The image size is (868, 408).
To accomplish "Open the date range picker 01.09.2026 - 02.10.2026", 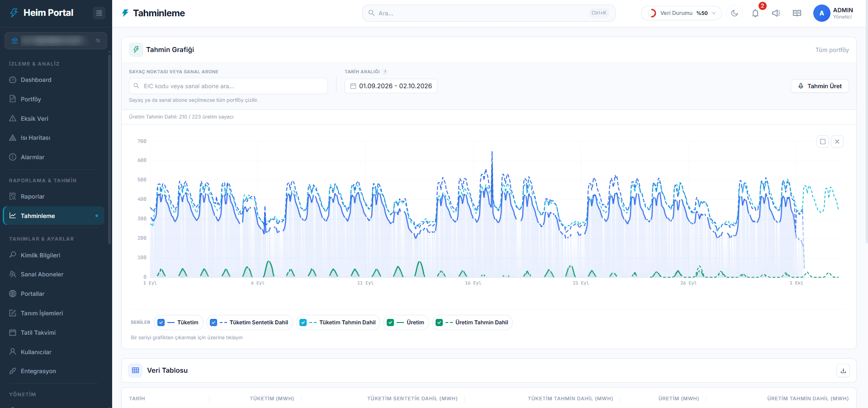I will tap(391, 86).
